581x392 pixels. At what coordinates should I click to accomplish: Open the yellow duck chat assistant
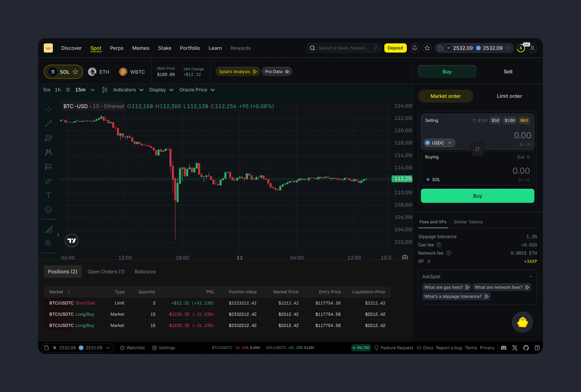[522, 322]
